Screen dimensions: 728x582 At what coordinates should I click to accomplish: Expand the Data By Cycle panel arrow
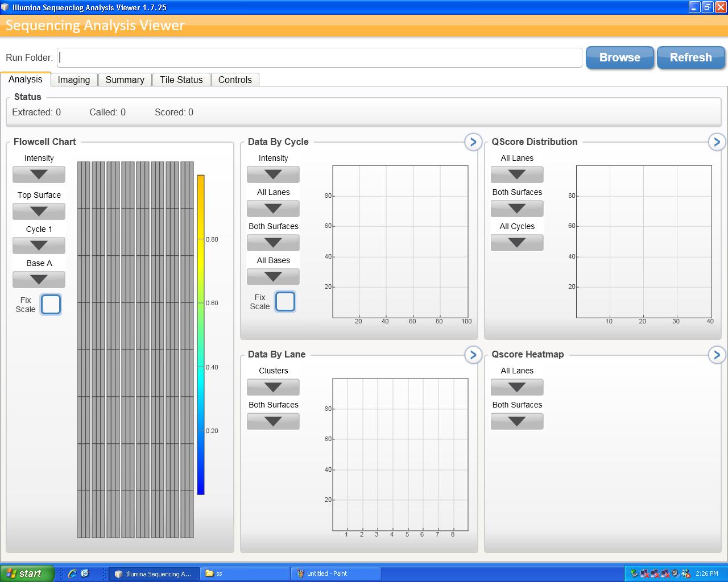473,142
